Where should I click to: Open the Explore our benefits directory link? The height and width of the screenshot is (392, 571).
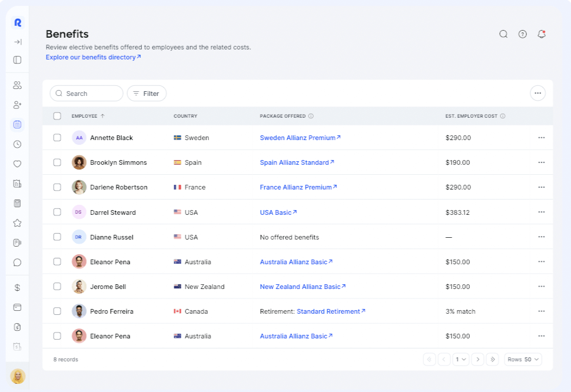[93, 57]
